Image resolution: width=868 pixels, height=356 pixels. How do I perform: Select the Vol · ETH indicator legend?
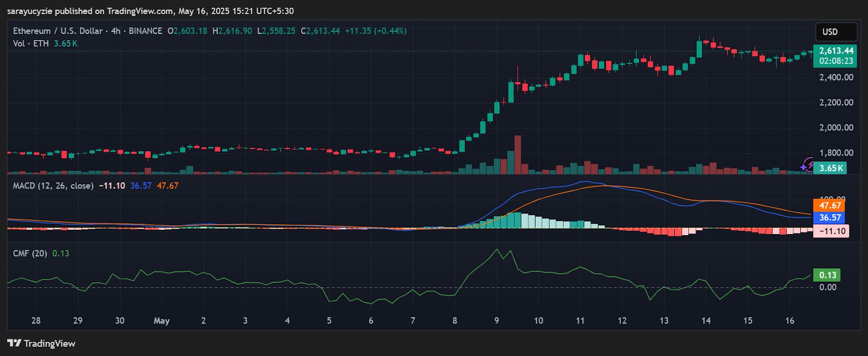tap(31, 43)
